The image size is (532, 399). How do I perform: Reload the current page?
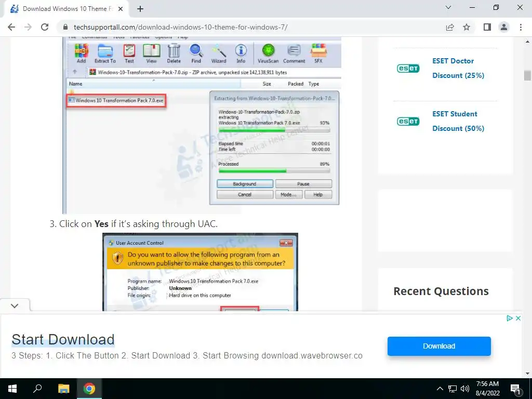pyautogui.click(x=45, y=27)
